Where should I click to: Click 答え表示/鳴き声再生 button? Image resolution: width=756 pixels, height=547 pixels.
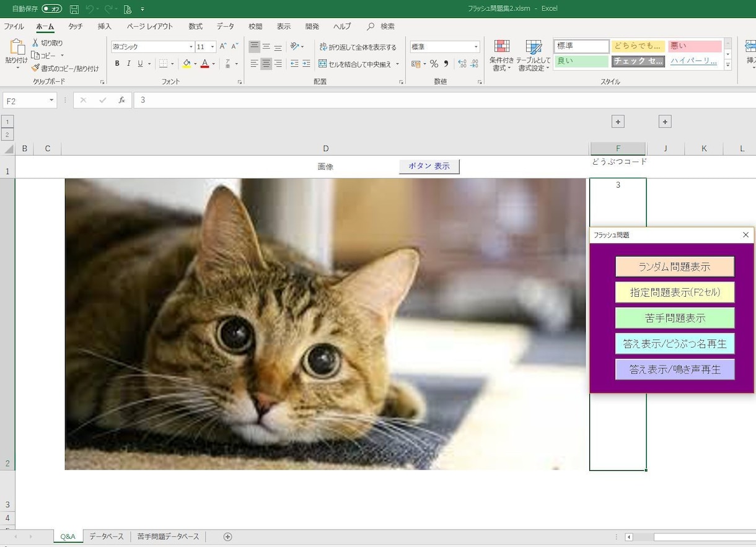[x=675, y=369]
